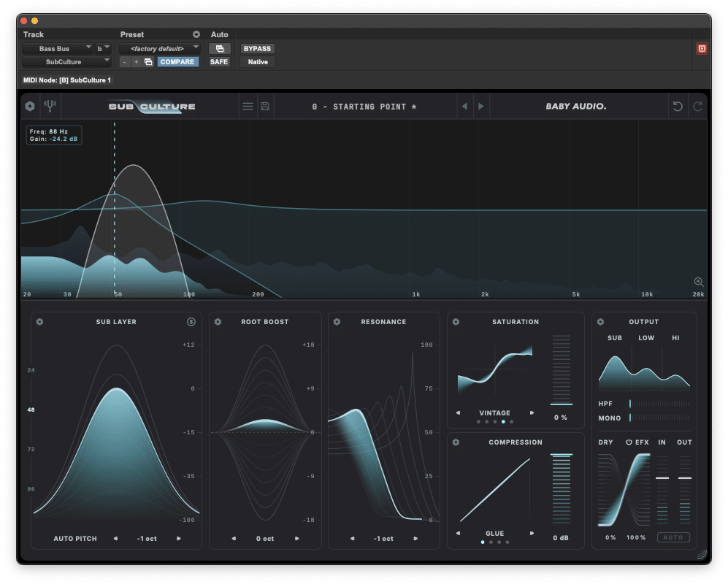Viewport: 728px width, 584px height.
Task: Click the Sub Layer bell curve display
Action: click(x=117, y=431)
